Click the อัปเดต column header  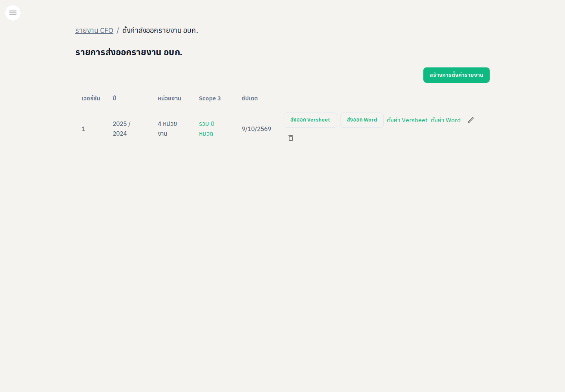point(250,98)
